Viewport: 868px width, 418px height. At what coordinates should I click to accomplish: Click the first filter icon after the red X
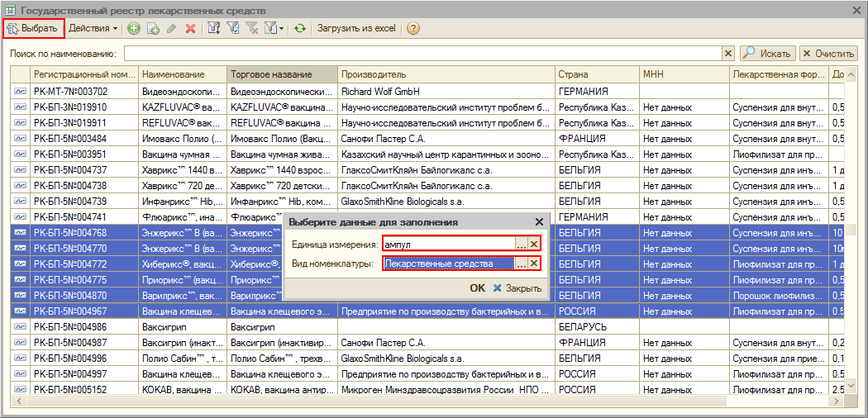[214, 29]
